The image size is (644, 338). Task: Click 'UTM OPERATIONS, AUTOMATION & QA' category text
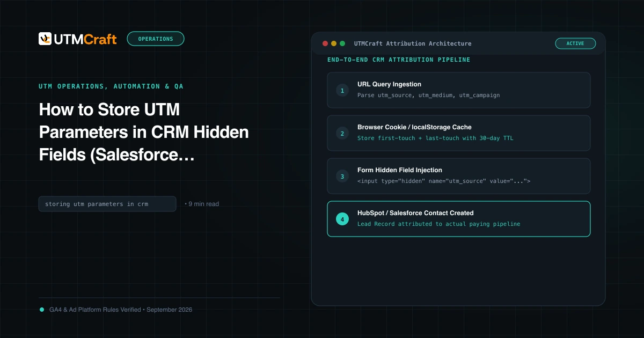tap(111, 86)
